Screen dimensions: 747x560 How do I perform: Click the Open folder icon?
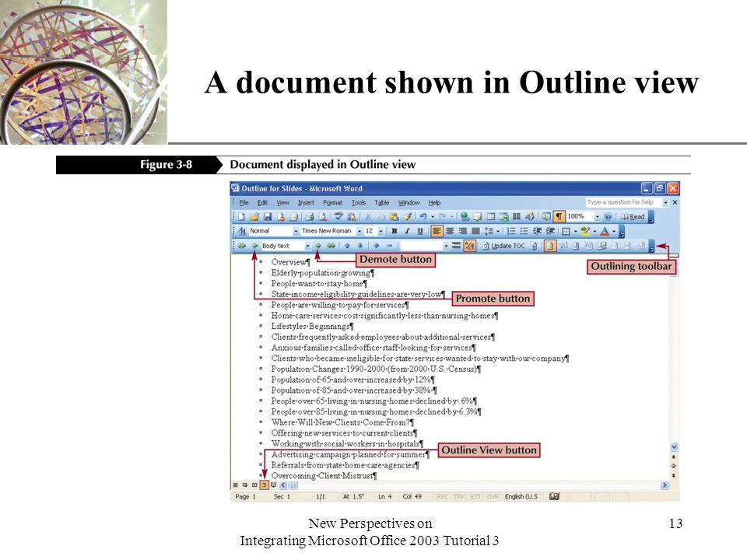click(254, 217)
